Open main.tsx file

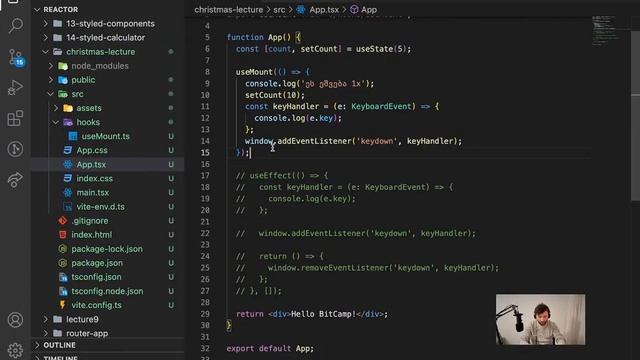click(x=93, y=193)
